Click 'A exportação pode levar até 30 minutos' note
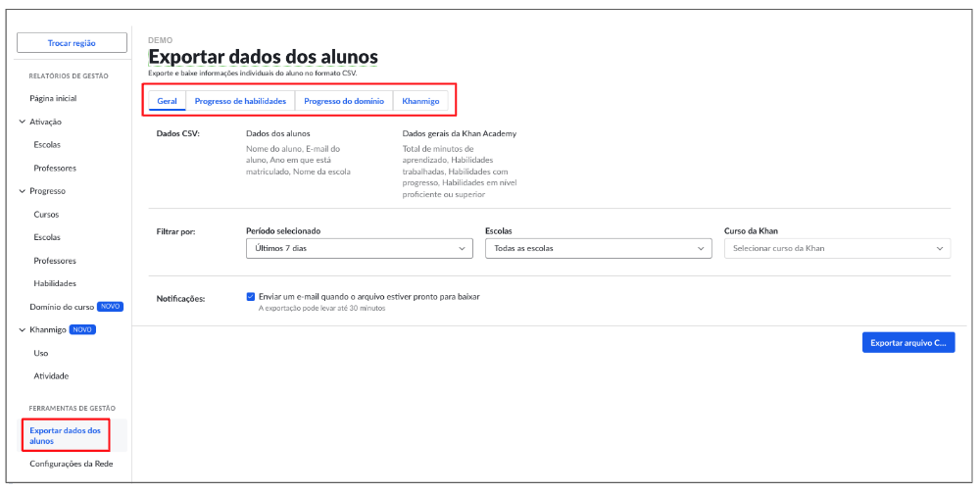This screenshot has width=980, height=494. [321, 309]
